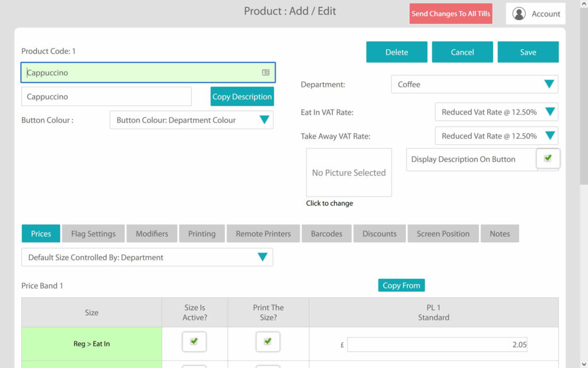Click the Copy Description button
The image size is (588, 368).
pyautogui.click(x=242, y=97)
